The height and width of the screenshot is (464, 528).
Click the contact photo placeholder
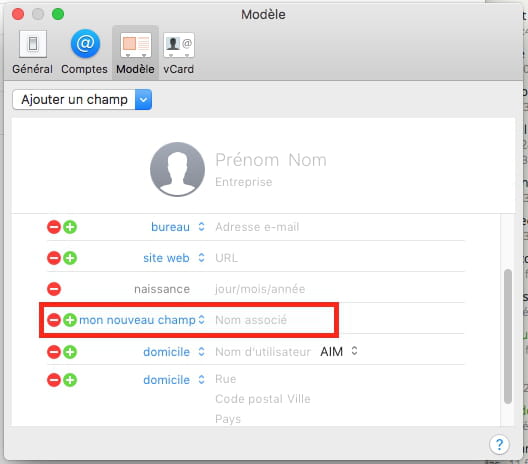coord(177,169)
